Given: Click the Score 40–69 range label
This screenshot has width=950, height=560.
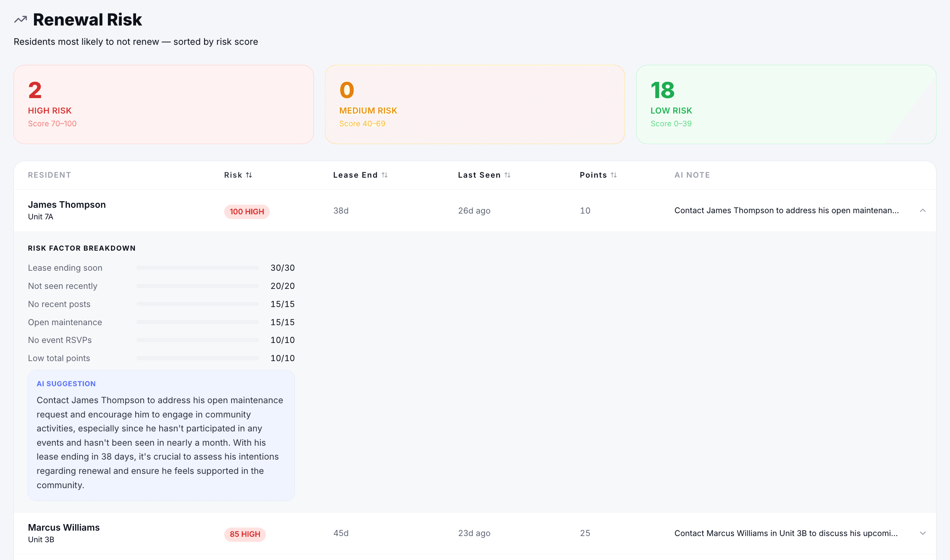Looking at the screenshot, I should [x=362, y=124].
